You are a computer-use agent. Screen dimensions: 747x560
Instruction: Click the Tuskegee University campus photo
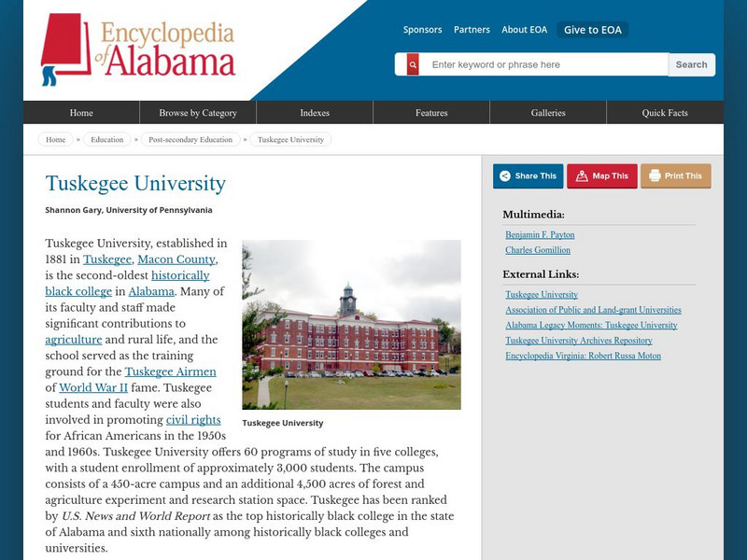tap(350, 322)
